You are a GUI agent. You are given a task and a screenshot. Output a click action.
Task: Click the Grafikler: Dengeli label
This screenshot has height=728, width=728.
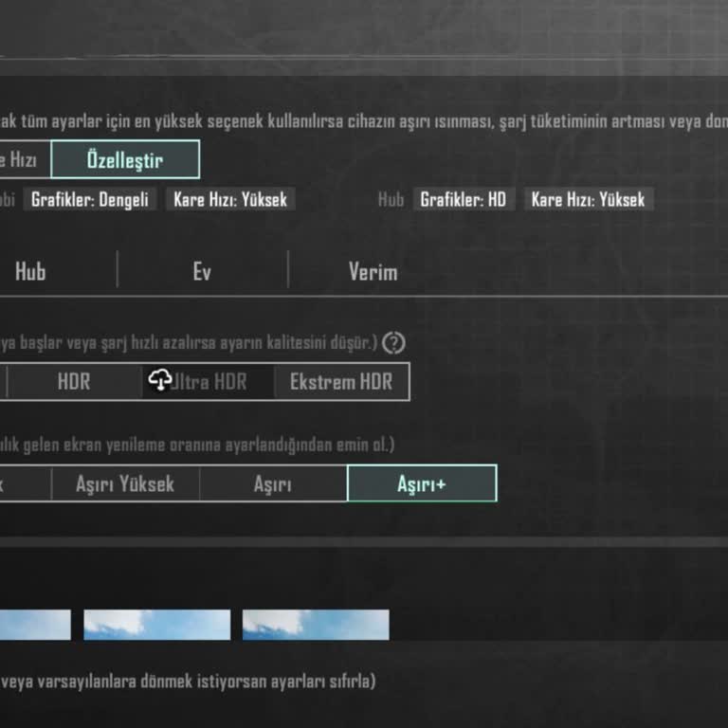click(x=90, y=199)
